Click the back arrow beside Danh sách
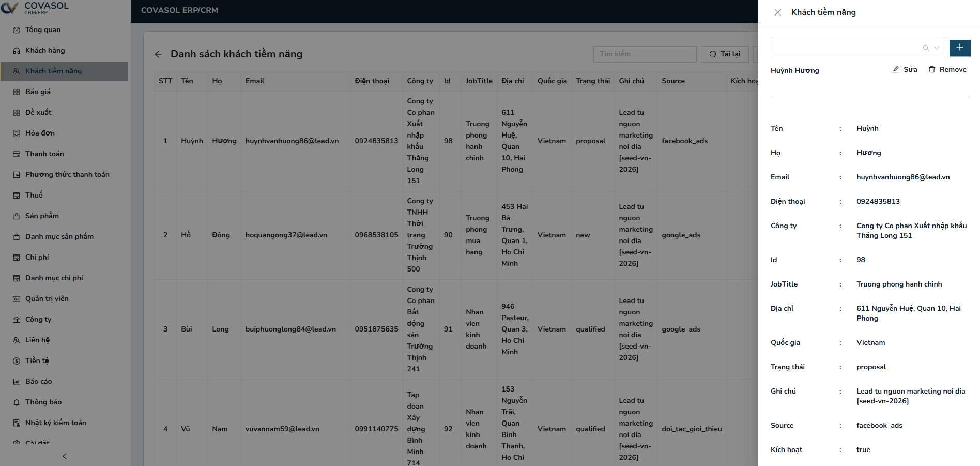 158,54
